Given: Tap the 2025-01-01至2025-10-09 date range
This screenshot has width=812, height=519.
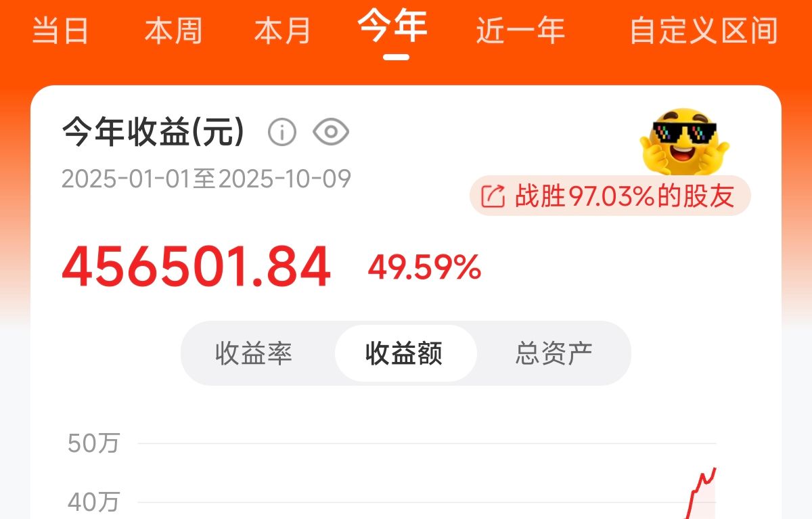Looking at the screenshot, I should coord(206,179).
